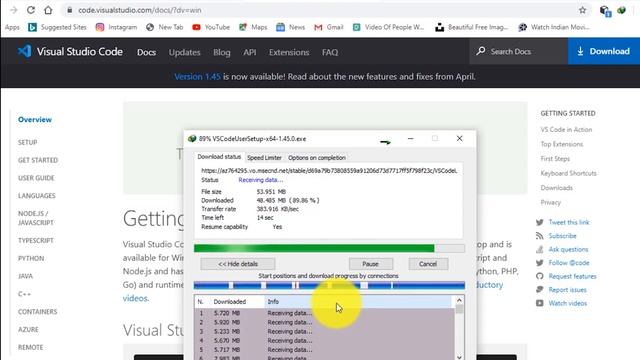Cancel the IDM download
This screenshot has width=640, height=360.
[428, 264]
